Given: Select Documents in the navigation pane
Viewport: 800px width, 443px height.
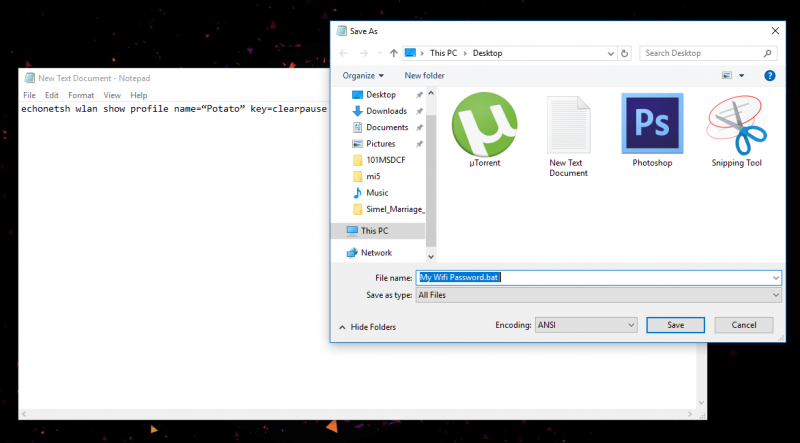Looking at the screenshot, I should pos(387,128).
